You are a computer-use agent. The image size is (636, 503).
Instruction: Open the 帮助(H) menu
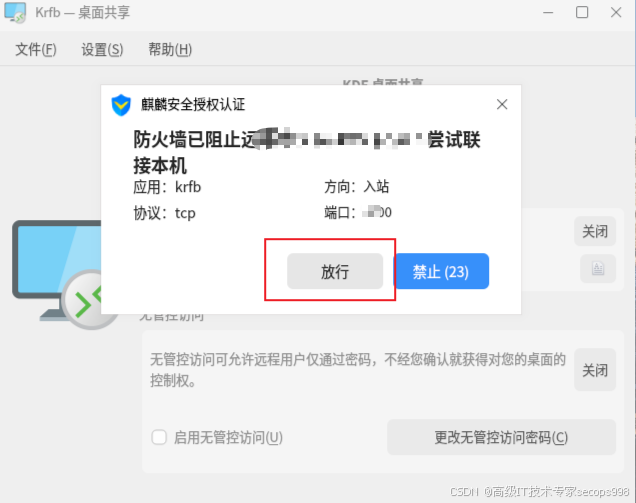point(170,49)
